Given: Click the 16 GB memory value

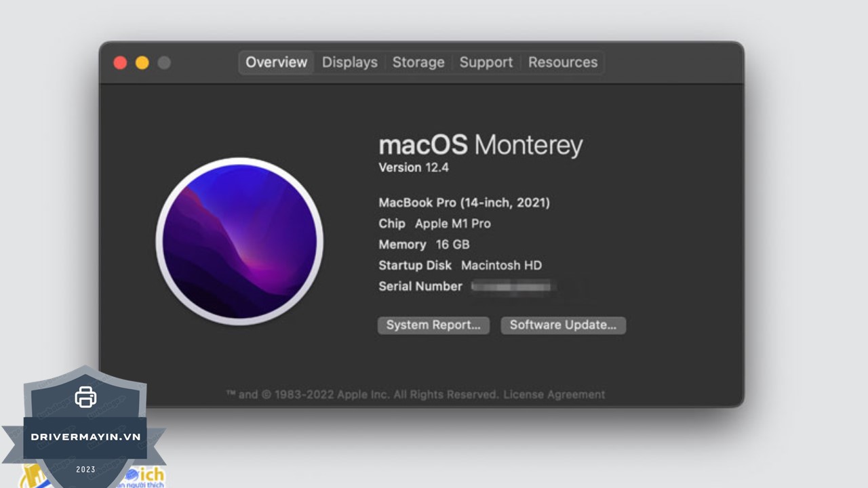Looking at the screenshot, I should [x=452, y=245].
